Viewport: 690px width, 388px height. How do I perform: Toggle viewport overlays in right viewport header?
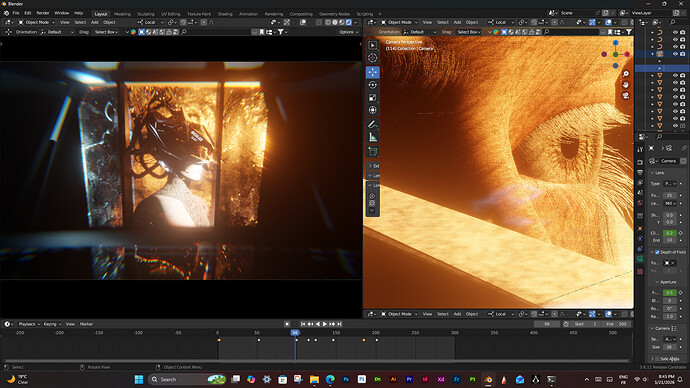[x=608, y=22]
